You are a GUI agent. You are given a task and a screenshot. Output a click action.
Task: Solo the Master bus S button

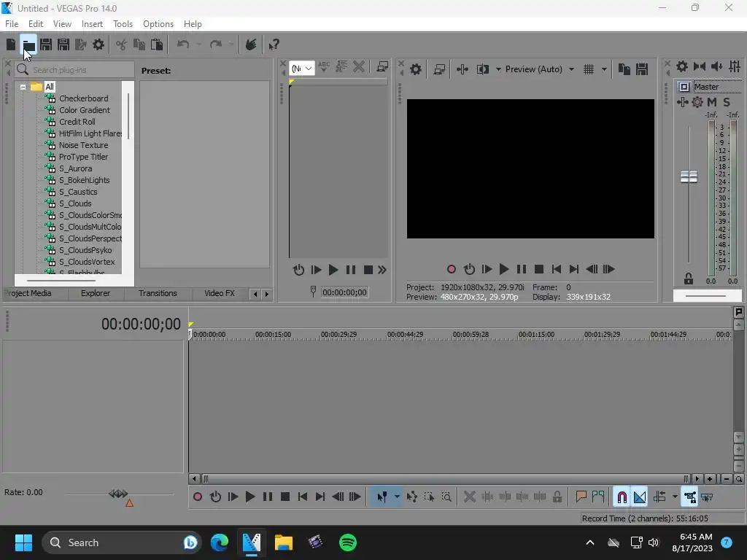point(726,102)
